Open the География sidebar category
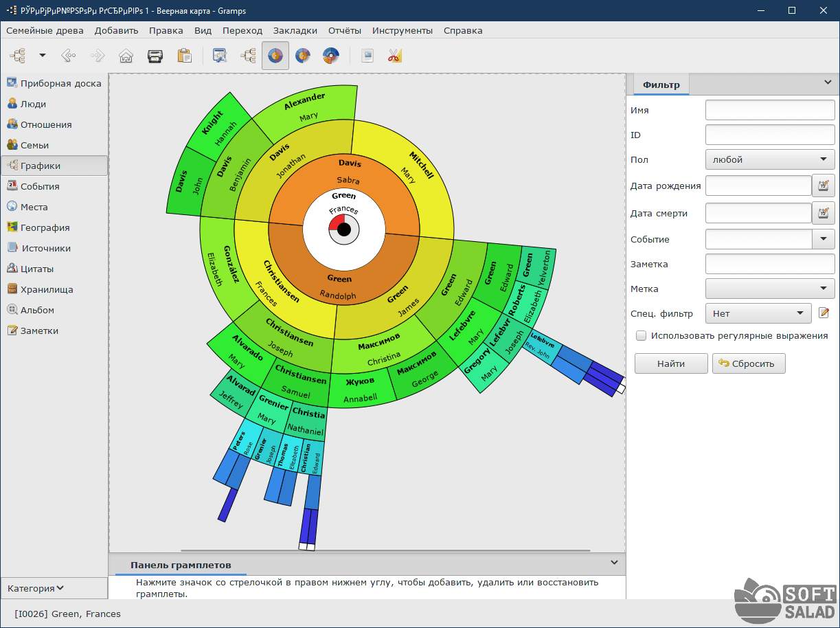The width and height of the screenshot is (840, 628). click(54, 227)
